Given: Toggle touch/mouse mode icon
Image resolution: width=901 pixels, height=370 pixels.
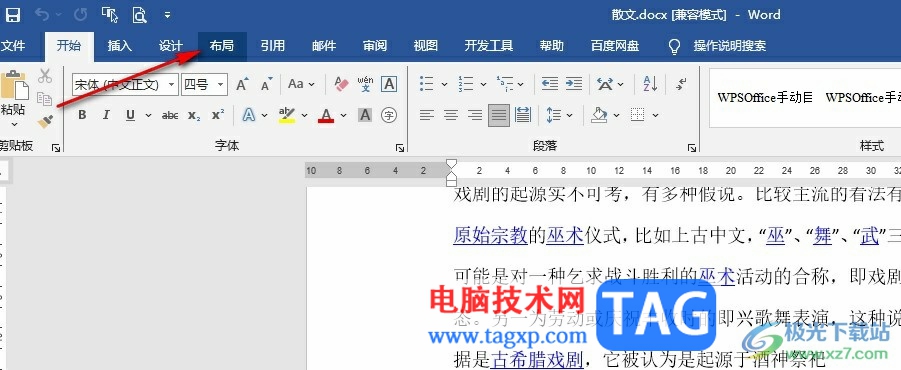Looking at the screenshot, I should [109, 15].
